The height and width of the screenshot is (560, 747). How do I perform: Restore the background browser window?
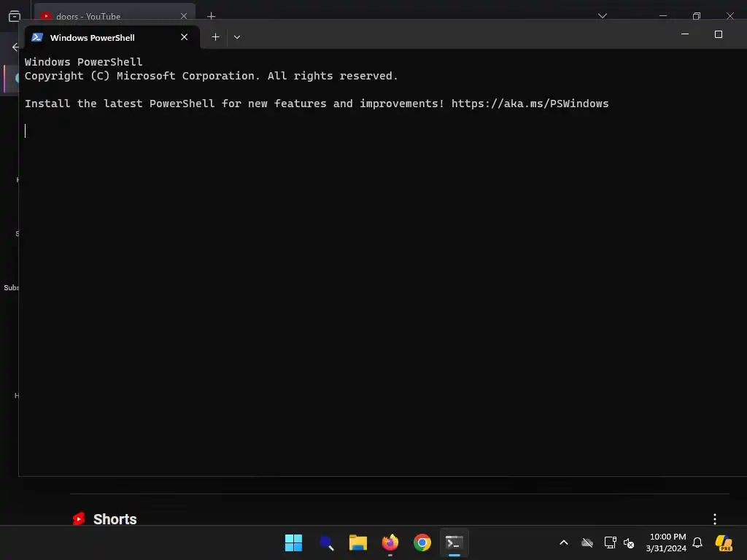tap(697, 16)
